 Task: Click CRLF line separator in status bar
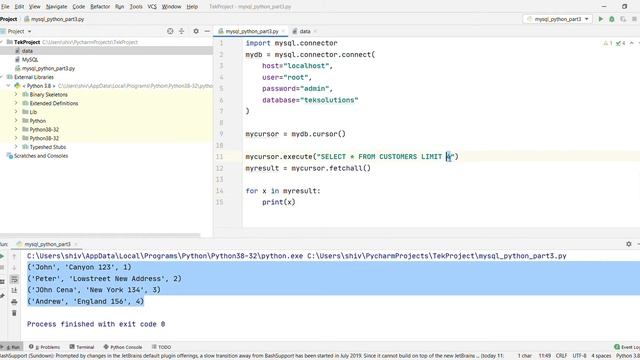561,356
